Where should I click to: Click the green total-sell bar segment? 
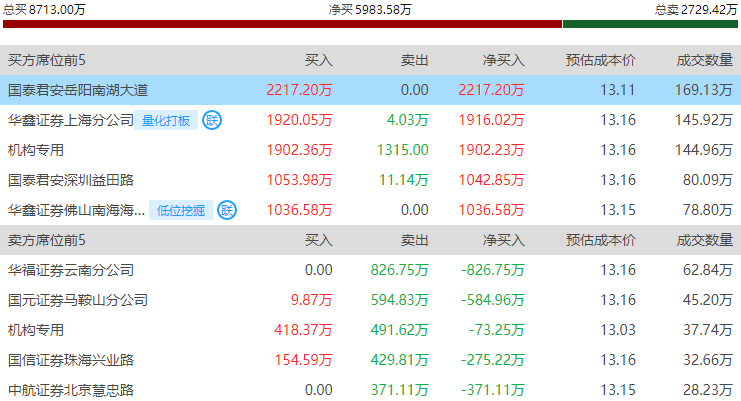click(x=650, y=24)
